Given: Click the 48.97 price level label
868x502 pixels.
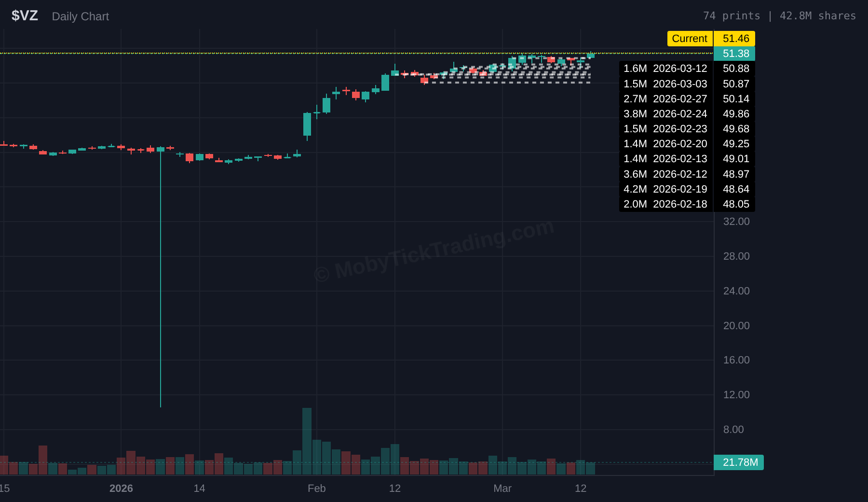Looking at the screenshot, I should (x=735, y=174).
